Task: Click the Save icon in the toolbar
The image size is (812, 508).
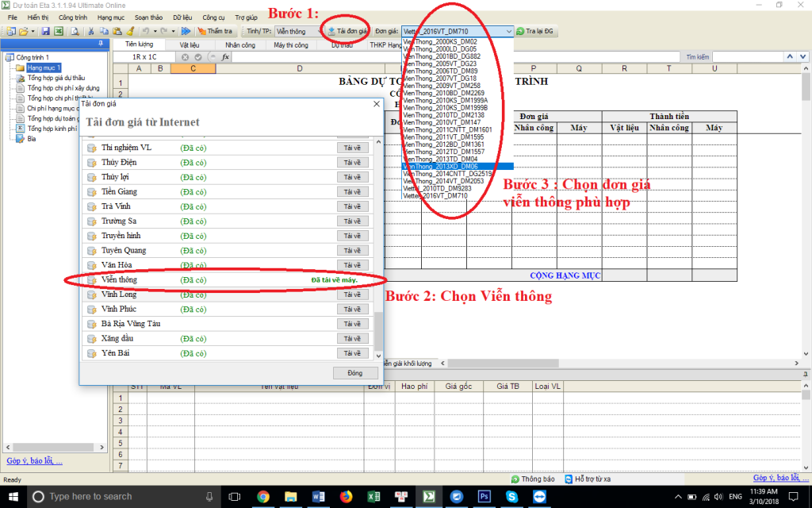Action: coord(46,31)
